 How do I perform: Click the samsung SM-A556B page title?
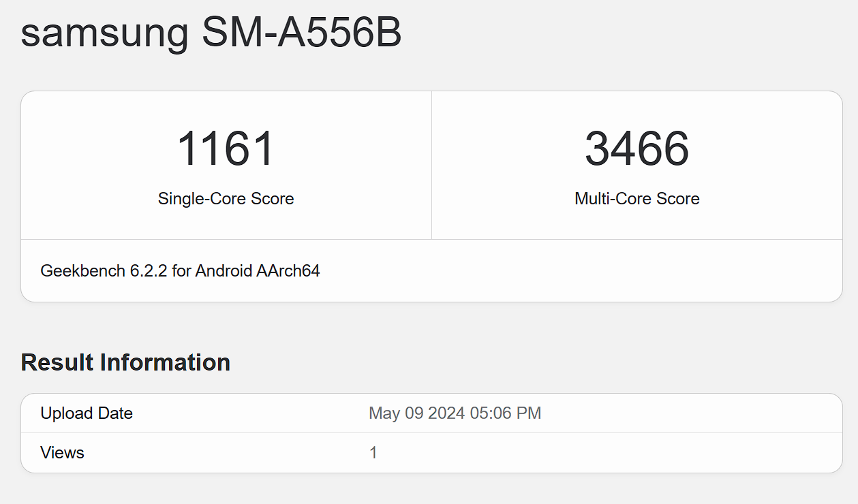[x=211, y=32]
